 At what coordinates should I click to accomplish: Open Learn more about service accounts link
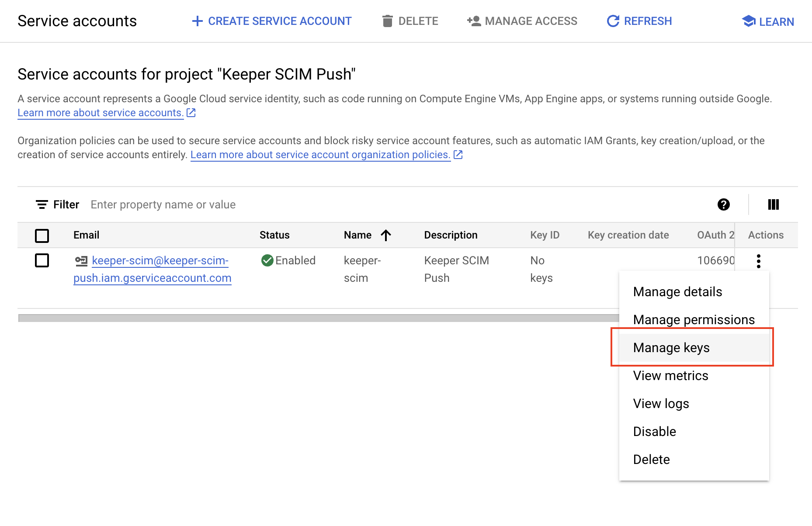(101, 113)
